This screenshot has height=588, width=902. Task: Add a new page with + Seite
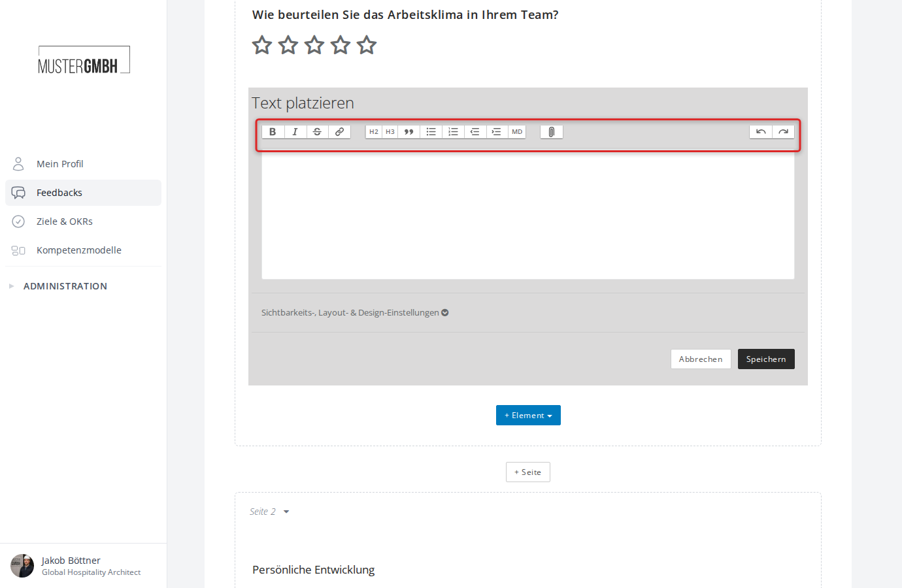pyautogui.click(x=528, y=472)
